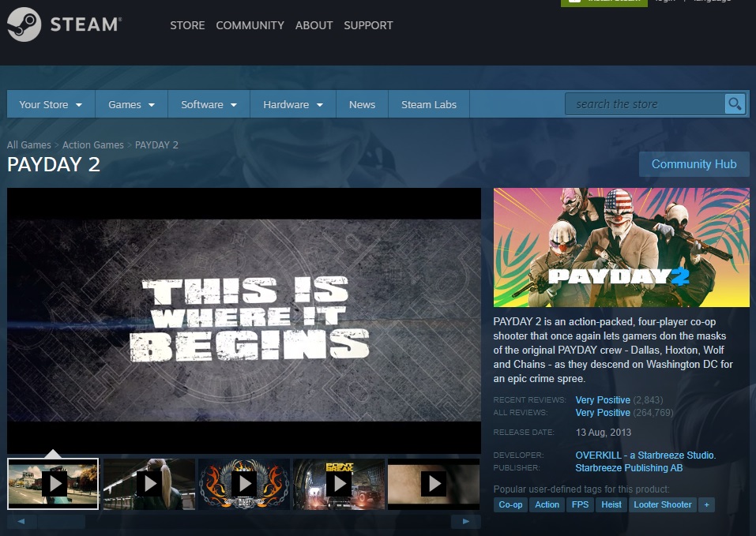
Task: Open the SUPPORT page
Action: [x=368, y=25]
